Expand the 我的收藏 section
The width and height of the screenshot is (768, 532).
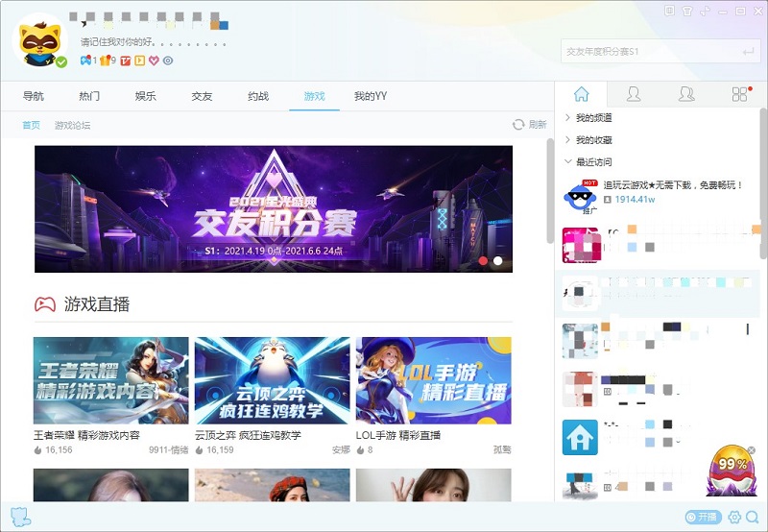point(593,140)
